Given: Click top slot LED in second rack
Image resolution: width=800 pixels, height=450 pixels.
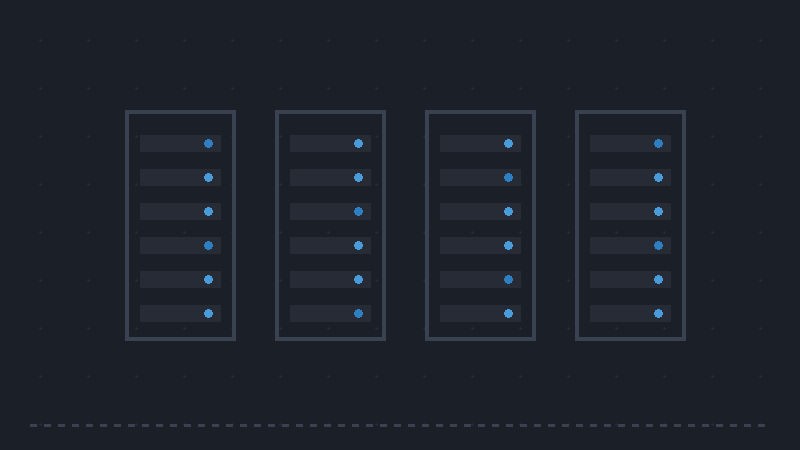Looking at the screenshot, I should click(359, 143).
